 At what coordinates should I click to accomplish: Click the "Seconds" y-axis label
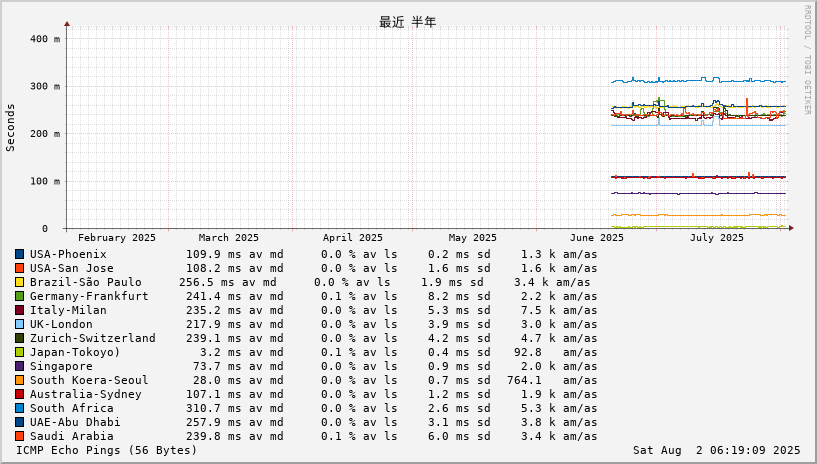(x=10, y=128)
